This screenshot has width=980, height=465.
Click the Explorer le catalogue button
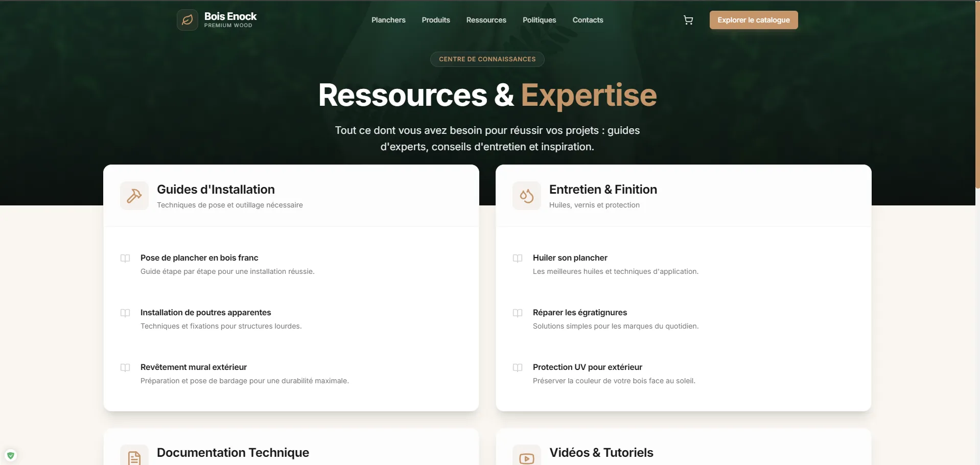coord(753,20)
